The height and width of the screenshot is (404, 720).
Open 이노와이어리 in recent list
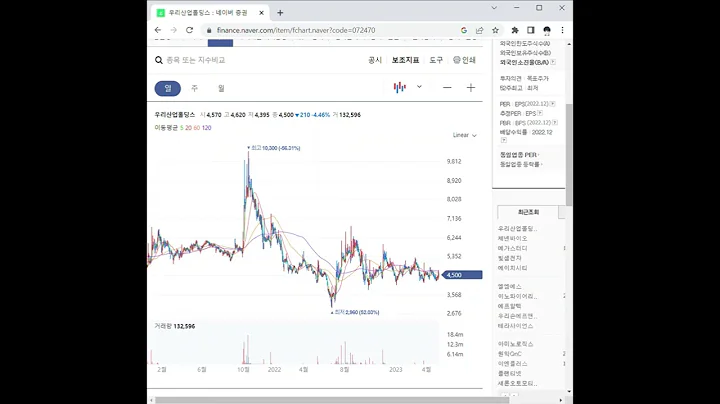pos(517,297)
